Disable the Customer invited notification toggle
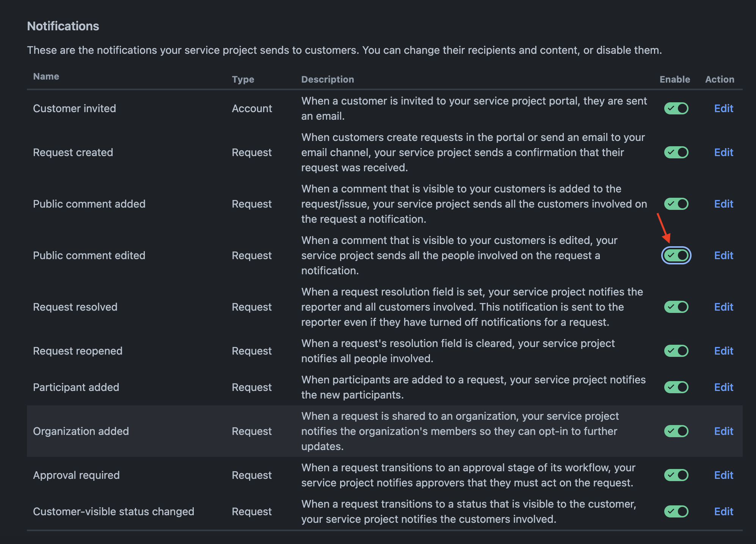Image resolution: width=756 pixels, height=544 pixels. (x=676, y=109)
